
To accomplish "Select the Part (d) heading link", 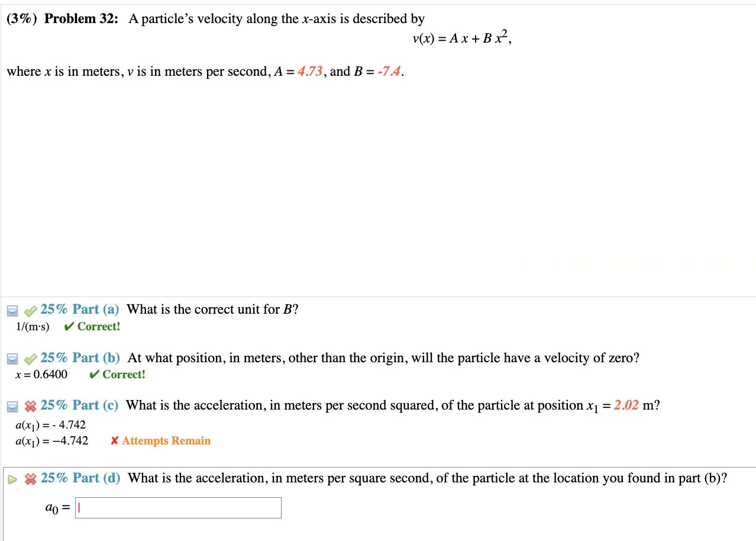I will 79,478.
